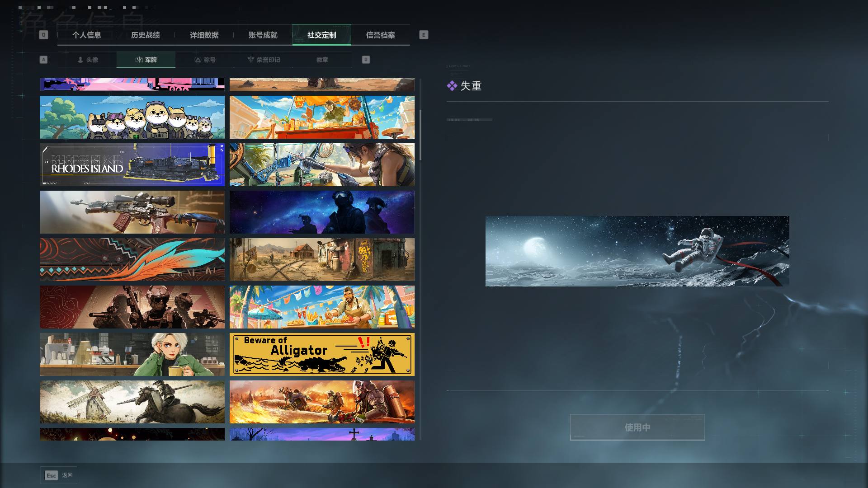868x488 pixels.
Task: Select the windmill and knight on horse banner
Action: click(132, 402)
